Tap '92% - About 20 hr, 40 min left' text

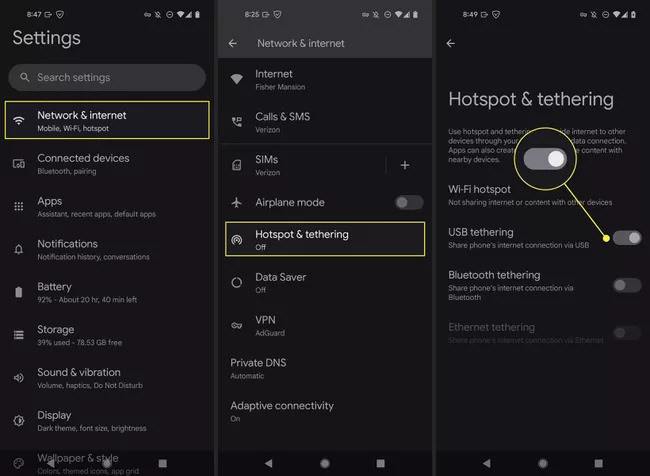[x=87, y=299]
